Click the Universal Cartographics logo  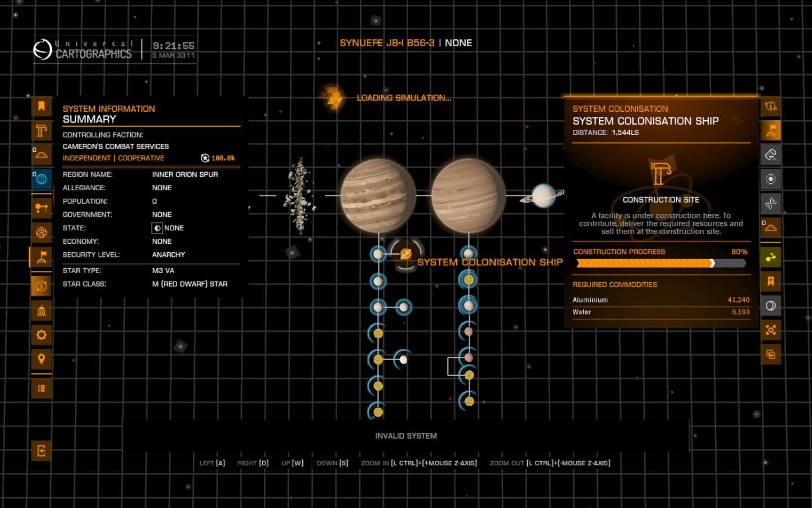(x=83, y=50)
